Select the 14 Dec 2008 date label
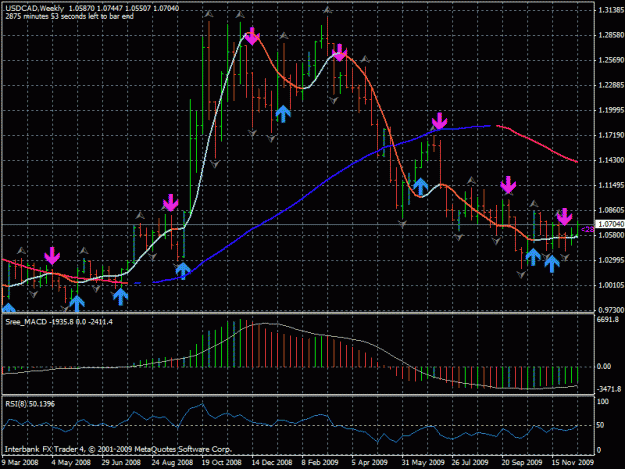Viewport: 625px width, 469px height. (x=272, y=463)
